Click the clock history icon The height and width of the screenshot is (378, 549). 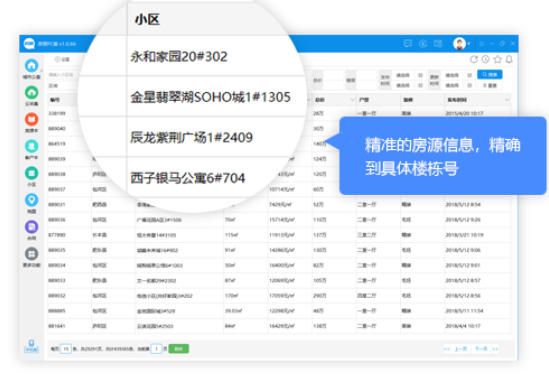point(485,59)
